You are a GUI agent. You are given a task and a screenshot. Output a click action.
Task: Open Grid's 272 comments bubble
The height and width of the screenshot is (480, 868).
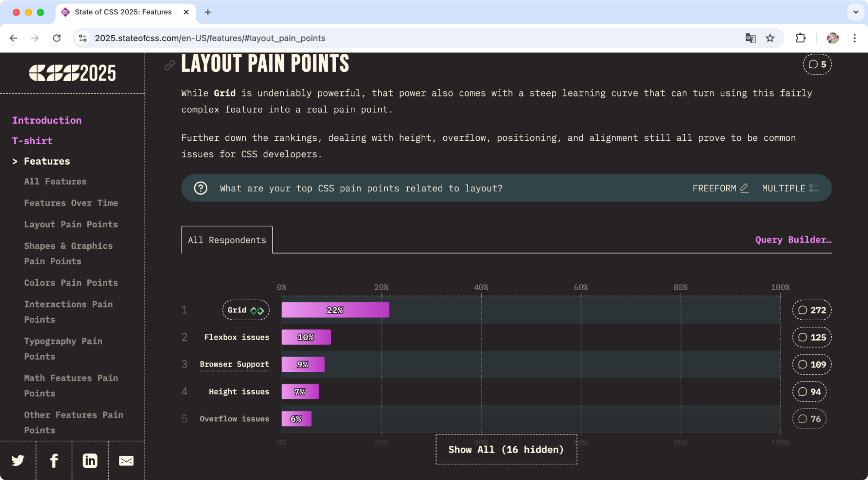[812, 310]
